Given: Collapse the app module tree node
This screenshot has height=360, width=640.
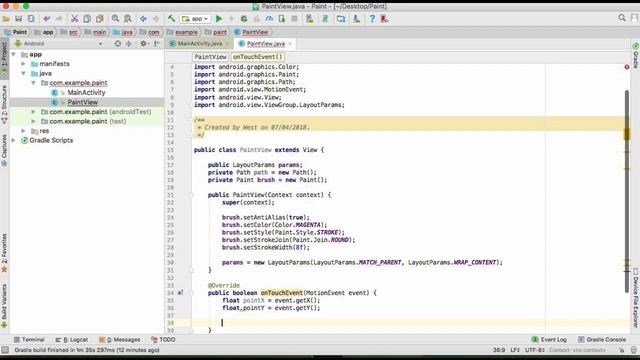Looking at the screenshot, I should tap(13, 54).
